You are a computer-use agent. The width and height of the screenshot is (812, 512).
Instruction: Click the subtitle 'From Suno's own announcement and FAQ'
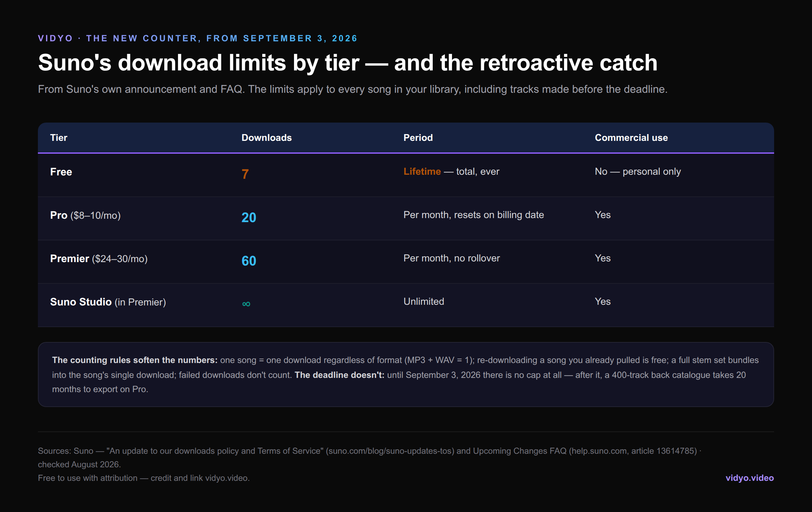141,89
